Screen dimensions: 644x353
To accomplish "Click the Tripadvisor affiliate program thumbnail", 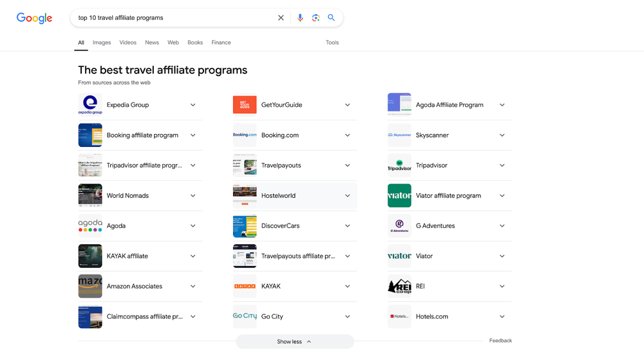I will (90, 165).
